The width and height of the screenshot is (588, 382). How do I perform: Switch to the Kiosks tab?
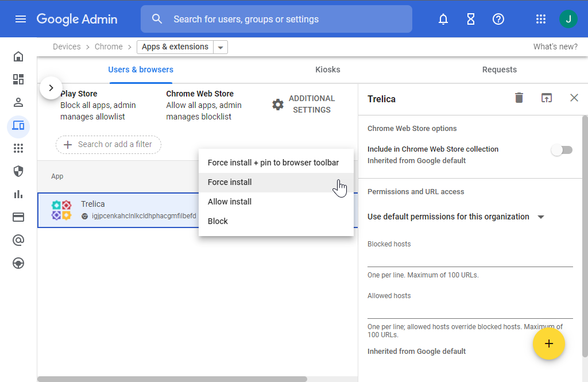coord(328,70)
